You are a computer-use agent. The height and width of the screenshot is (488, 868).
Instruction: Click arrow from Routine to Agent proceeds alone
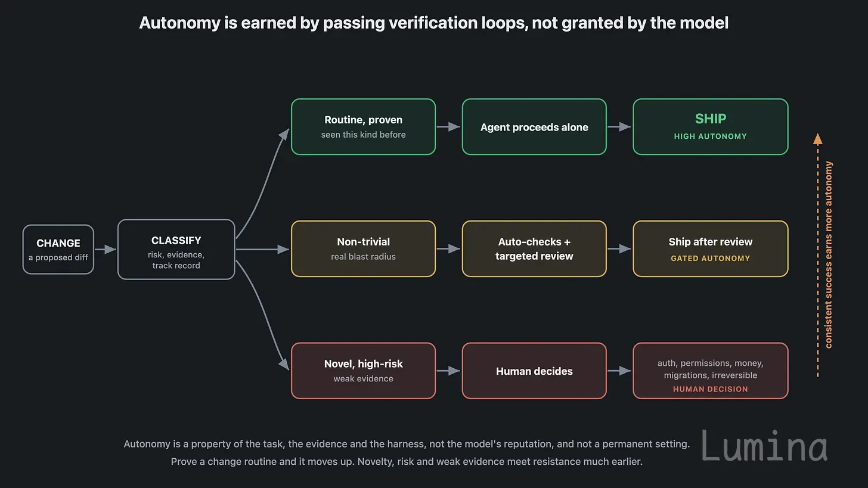coord(449,127)
